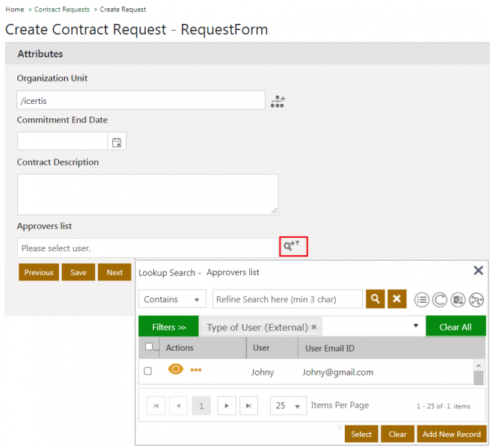Click the Next button on the form
The height and width of the screenshot is (448, 490).
(x=114, y=272)
